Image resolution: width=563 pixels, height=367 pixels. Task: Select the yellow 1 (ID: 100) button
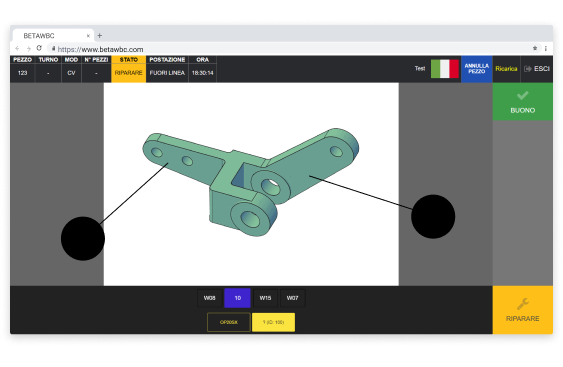[274, 322]
